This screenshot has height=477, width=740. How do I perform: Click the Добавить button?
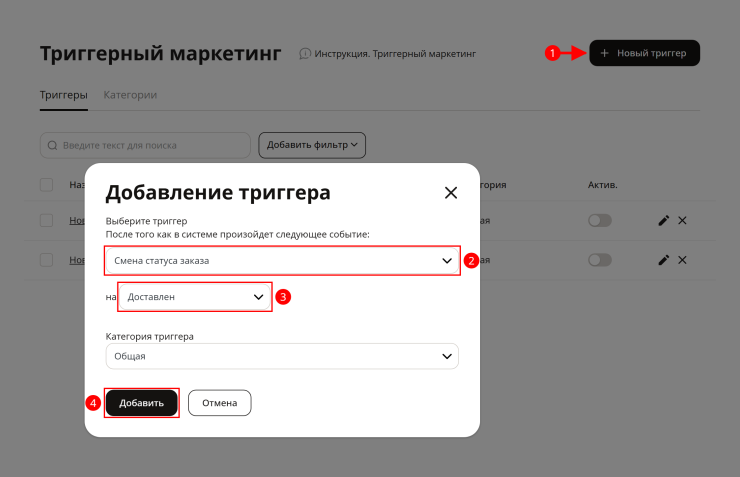tap(141, 403)
